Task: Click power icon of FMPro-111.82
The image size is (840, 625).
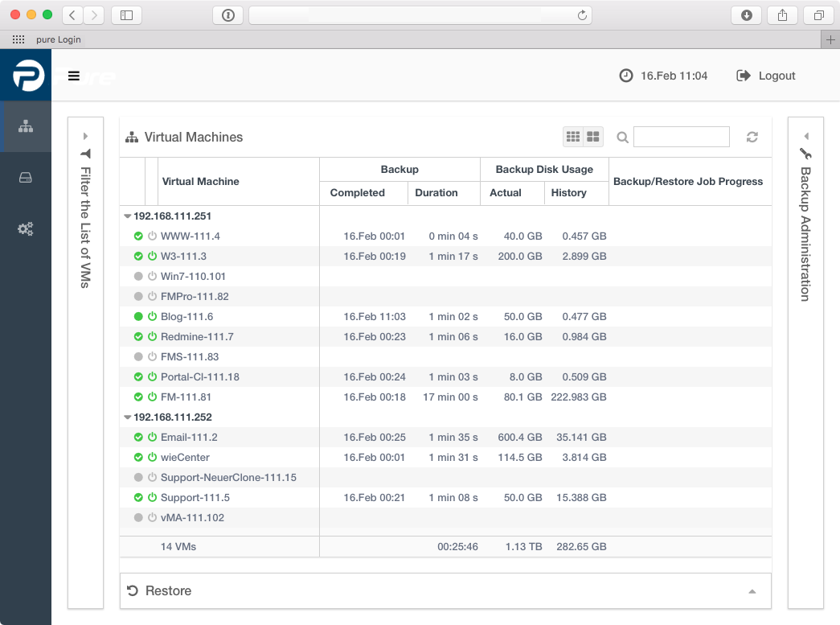Action: coord(152,297)
